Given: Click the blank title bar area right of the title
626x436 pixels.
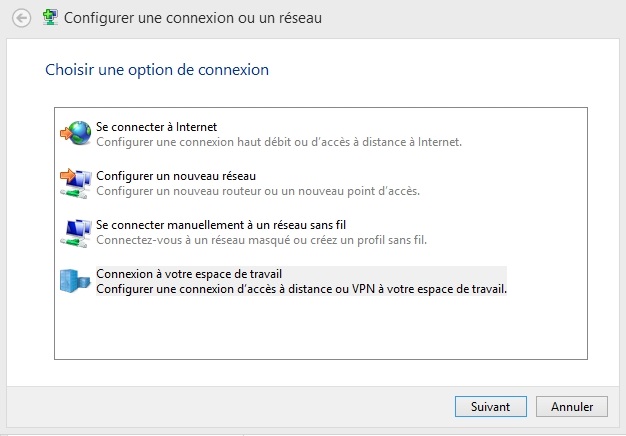Looking at the screenshot, I should coord(470,18).
